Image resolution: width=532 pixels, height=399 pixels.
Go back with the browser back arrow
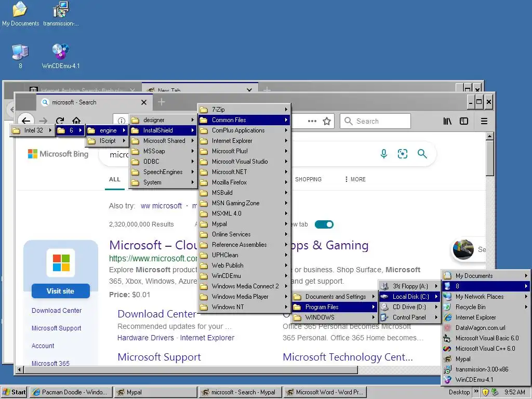[26, 121]
